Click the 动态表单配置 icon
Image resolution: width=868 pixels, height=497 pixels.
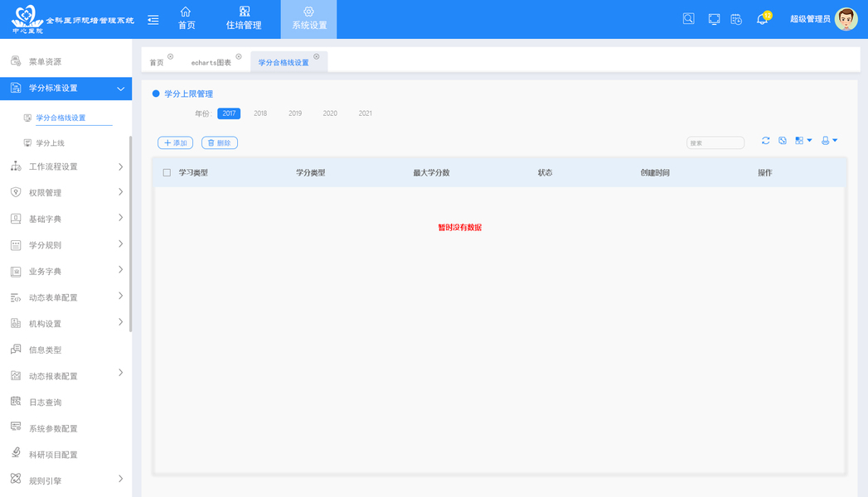(16, 297)
